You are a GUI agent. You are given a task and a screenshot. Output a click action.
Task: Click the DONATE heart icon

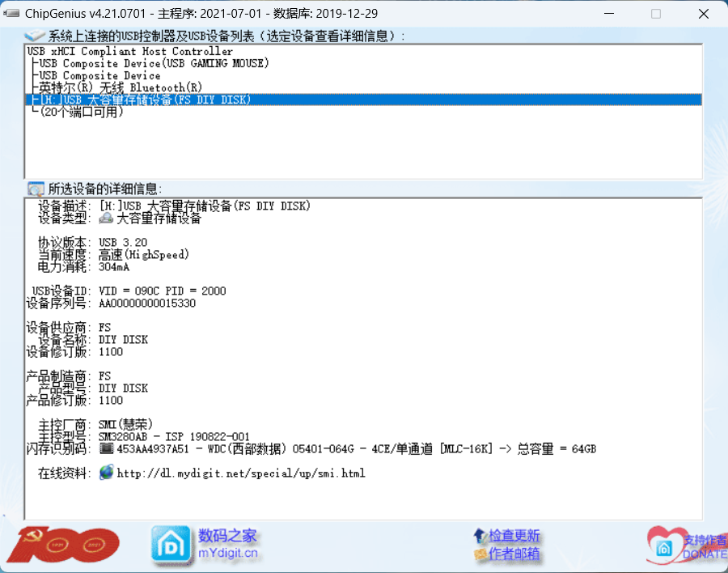pos(665,545)
